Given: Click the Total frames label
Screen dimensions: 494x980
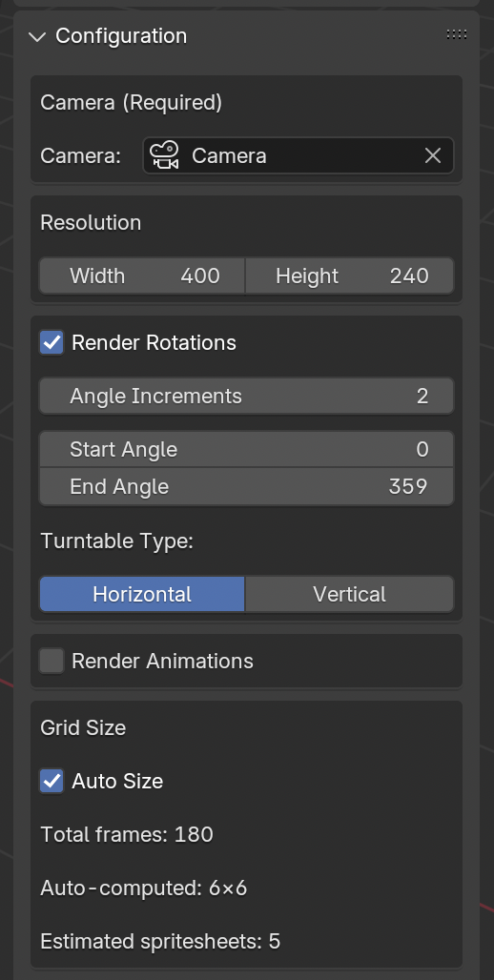Looking at the screenshot, I should tap(127, 834).
